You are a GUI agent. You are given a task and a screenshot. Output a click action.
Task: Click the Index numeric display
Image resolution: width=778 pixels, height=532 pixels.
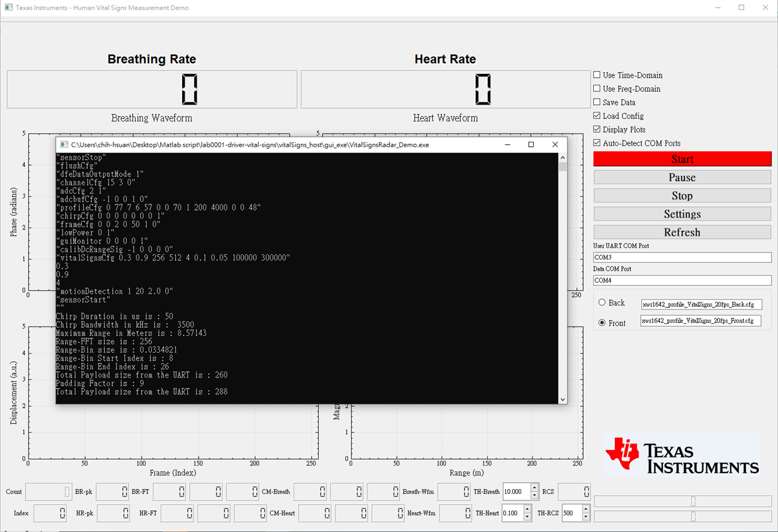coord(50,513)
